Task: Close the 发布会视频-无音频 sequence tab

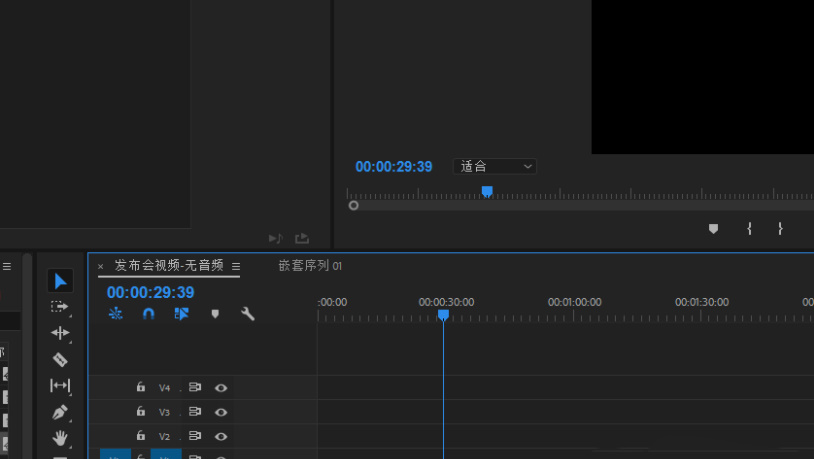Action: [x=100, y=267]
